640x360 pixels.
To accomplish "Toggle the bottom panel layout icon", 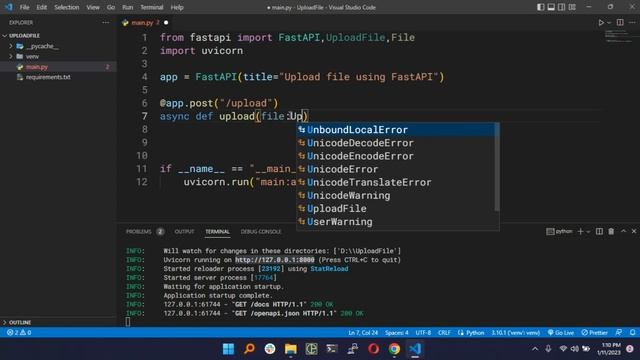I will click(551, 7).
